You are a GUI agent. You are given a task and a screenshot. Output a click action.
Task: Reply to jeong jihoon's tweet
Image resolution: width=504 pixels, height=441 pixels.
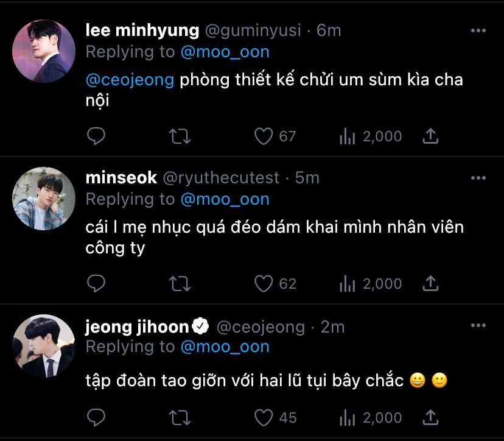click(x=96, y=417)
